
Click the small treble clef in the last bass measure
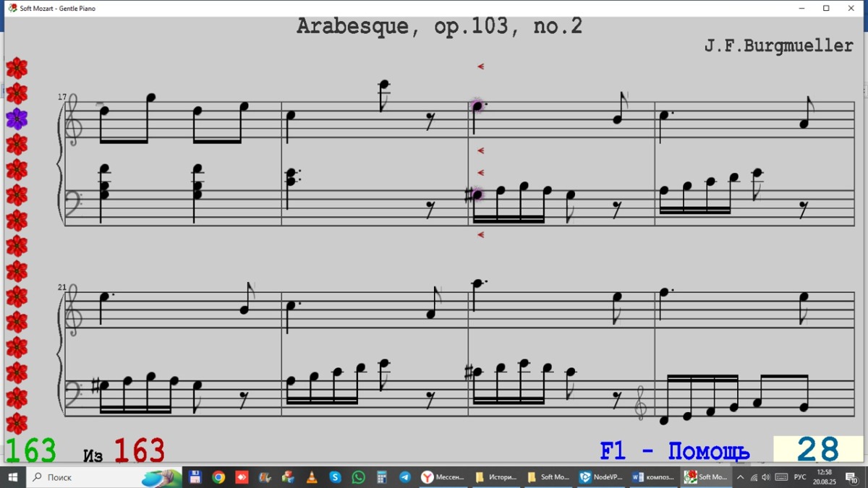[640, 401]
